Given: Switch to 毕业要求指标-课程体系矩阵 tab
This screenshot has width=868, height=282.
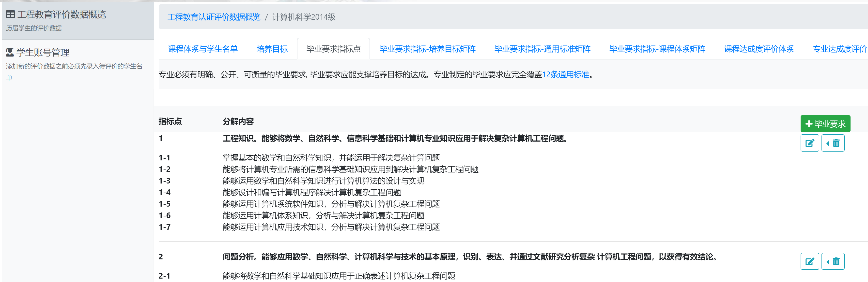Looking at the screenshot, I should [x=657, y=49].
